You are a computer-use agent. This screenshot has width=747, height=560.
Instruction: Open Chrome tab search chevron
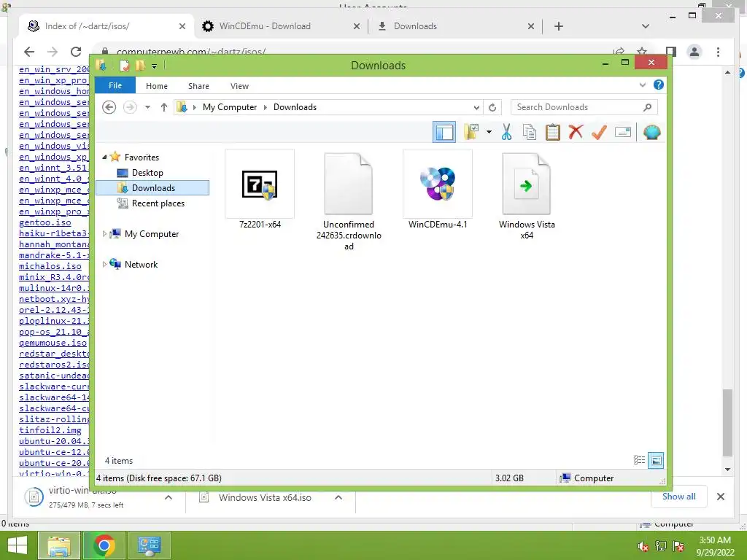[x=645, y=26]
